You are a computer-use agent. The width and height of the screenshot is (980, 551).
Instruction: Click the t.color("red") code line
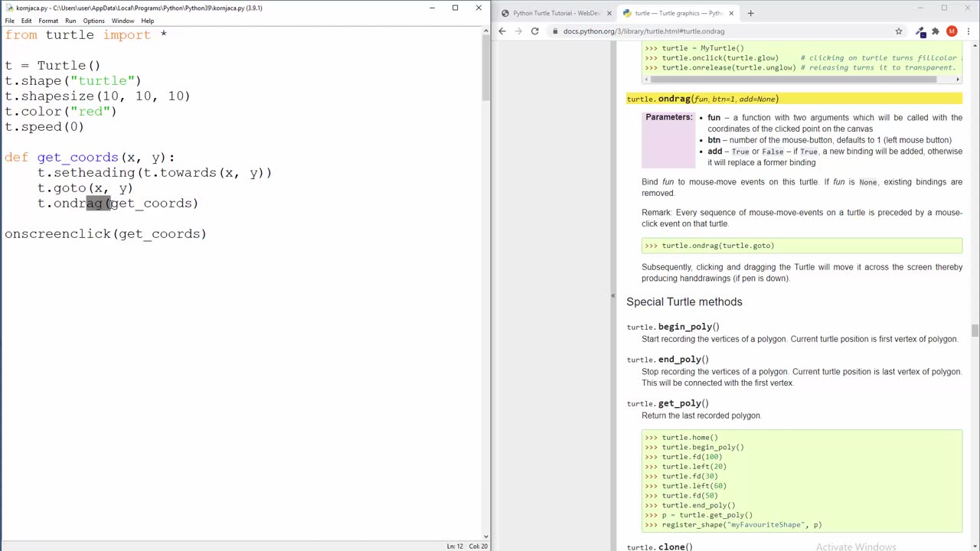tap(60, 111)
